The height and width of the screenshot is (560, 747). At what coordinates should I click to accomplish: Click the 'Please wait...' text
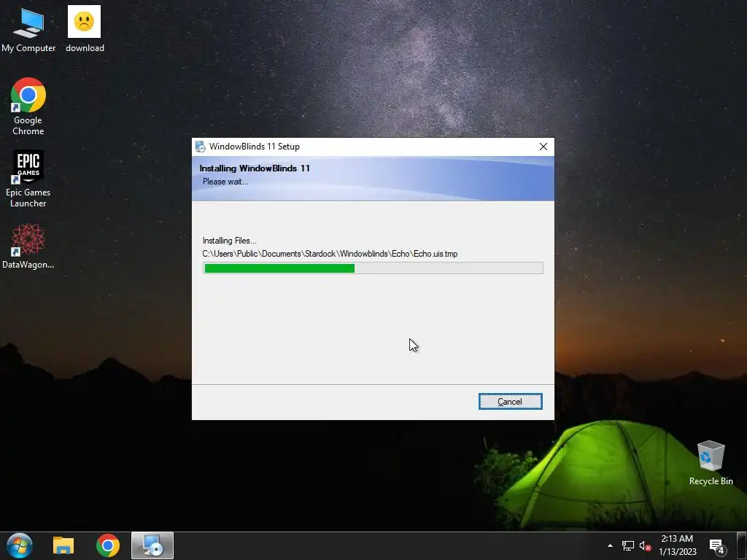click(225, 182)
